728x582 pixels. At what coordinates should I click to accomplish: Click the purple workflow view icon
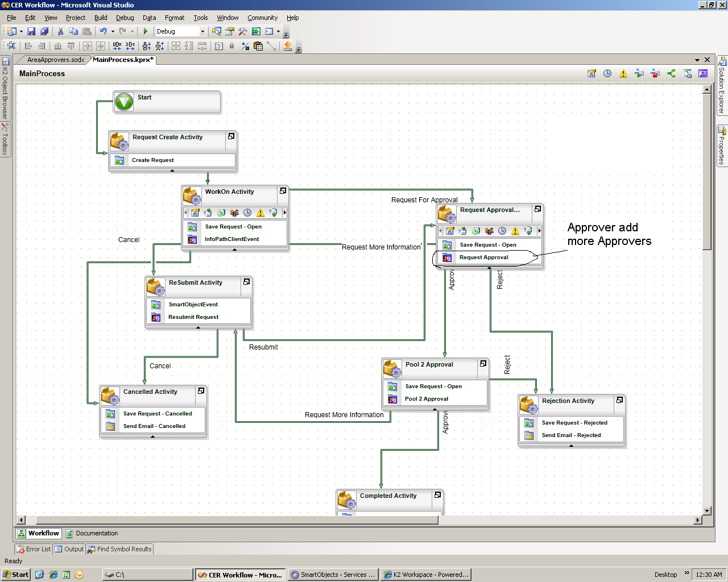tap(703, 73)
